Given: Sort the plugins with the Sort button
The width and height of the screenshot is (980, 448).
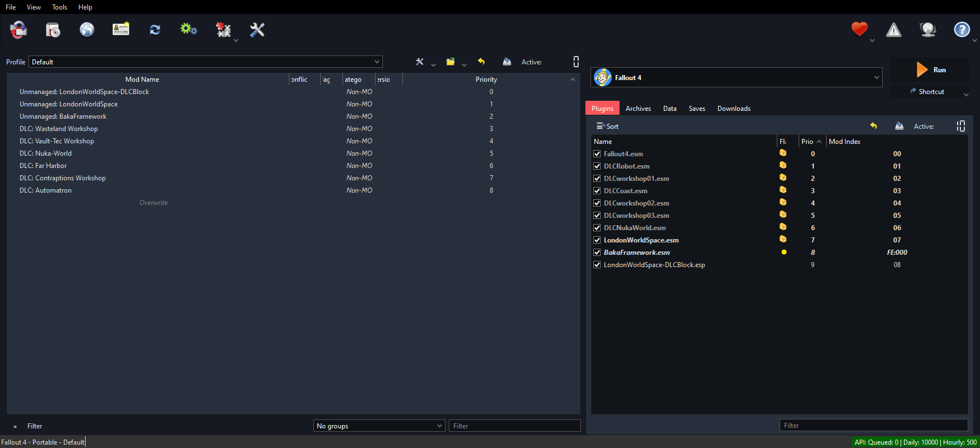Looking at the screenshot, I should [607, 126].
